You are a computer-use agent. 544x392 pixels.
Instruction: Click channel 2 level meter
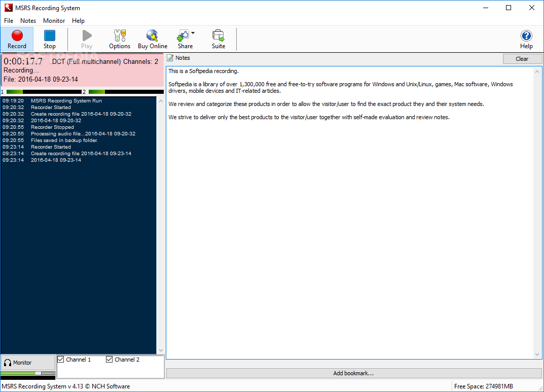click(126, 92)
